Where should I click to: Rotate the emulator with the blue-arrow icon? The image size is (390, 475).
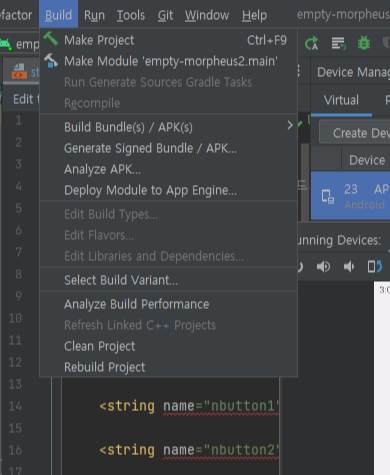pyautogui.click(x=375, y=267)
